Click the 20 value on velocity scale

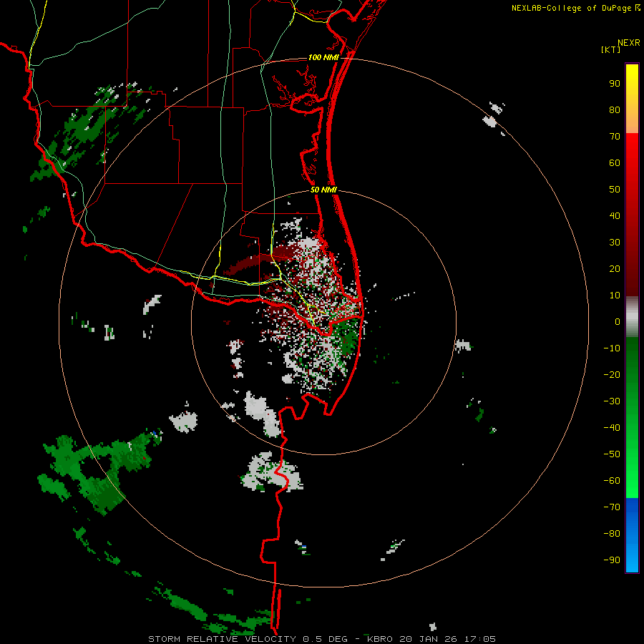(615, 268)
